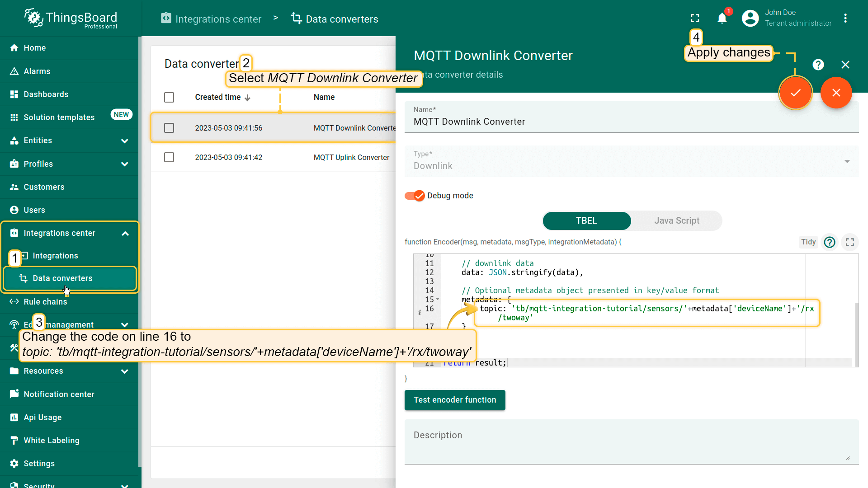The width and height of the screenshot is (868, 488).
Task: Click the Test encoder function button
Action: (x=455, y=400)
